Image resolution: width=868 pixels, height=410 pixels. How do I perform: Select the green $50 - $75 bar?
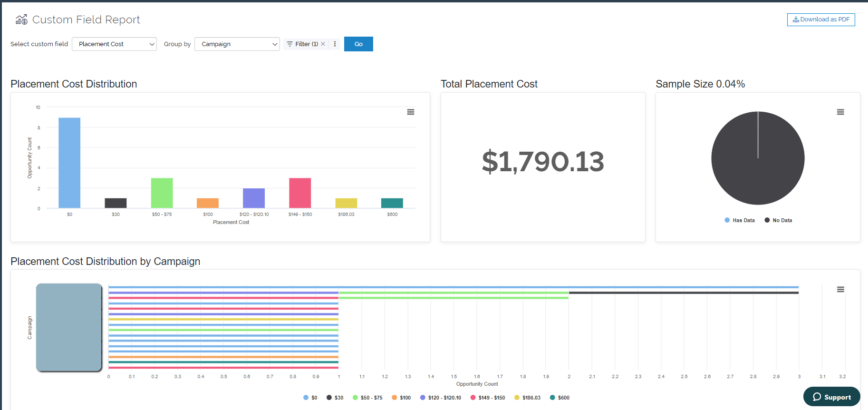pyautogui.click(x=162, y=193)
